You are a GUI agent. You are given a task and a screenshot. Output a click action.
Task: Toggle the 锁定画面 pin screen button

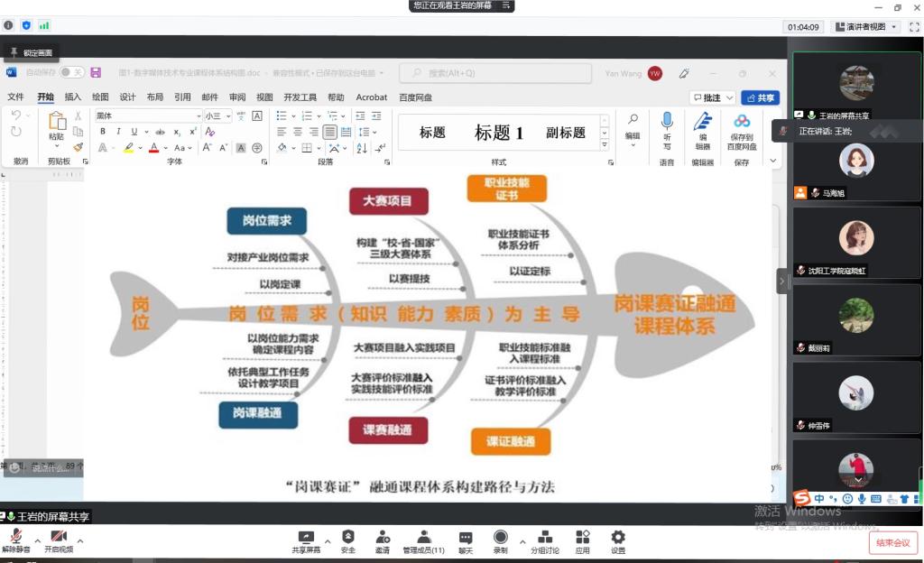coord(32,52)
